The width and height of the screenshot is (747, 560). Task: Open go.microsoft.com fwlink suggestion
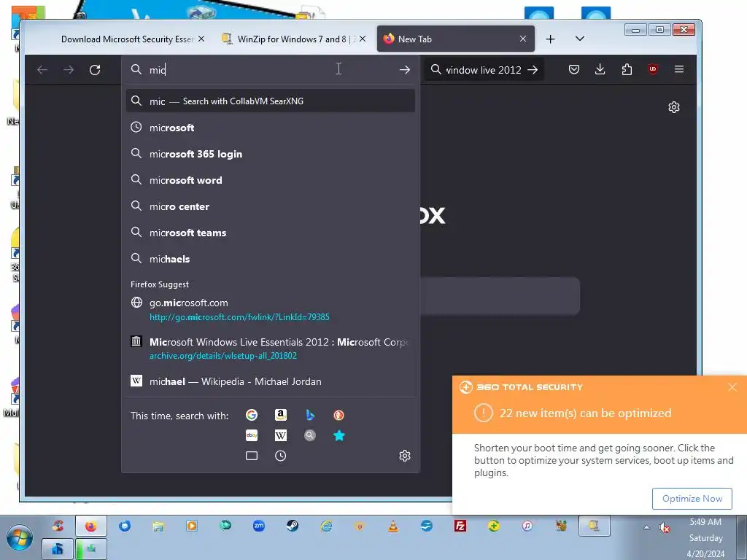pos(270,309)
